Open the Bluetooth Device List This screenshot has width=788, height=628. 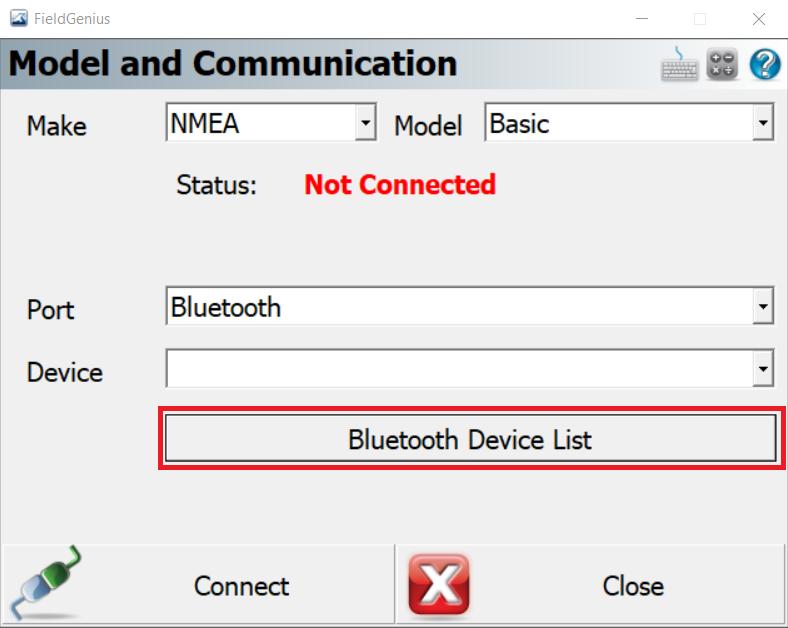(x=470, y=438)
